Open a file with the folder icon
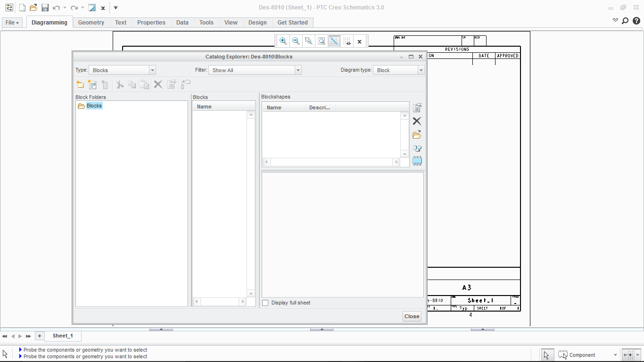Image resolution: width=644 pixels, height=362 pixels. coord(33,8)
